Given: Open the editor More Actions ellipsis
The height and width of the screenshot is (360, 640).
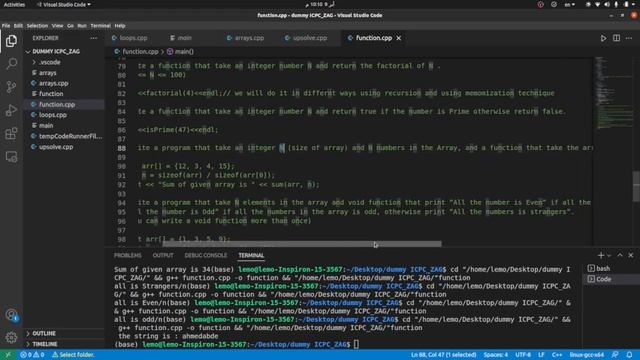Looking at the screenshot, I should point(629,38).
